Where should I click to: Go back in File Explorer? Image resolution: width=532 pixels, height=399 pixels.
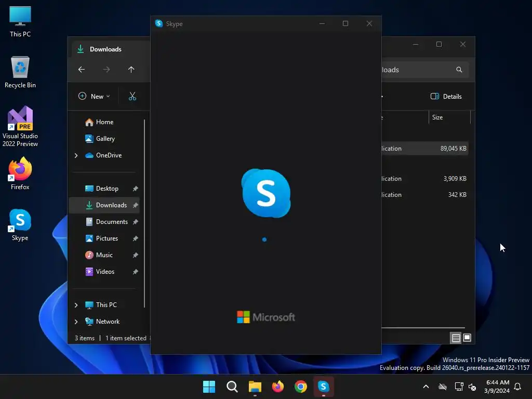pos(82,70)
